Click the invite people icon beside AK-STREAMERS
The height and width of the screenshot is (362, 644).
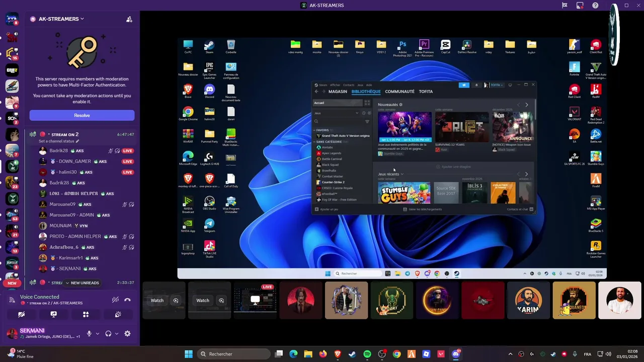pos(129,19)
